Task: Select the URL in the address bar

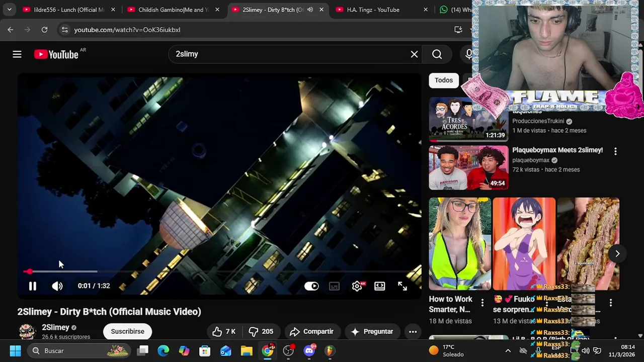Action: (x=127, y=30)
